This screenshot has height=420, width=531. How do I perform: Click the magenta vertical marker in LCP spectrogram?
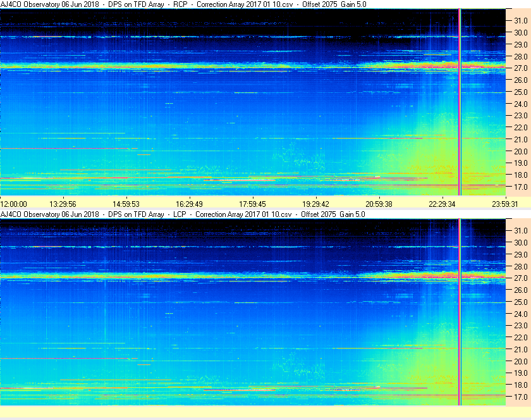[x=460, y=312]
